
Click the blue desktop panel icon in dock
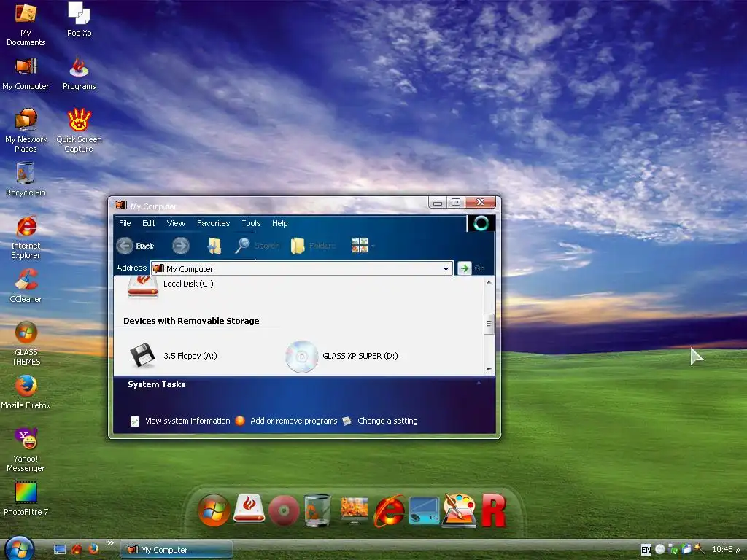click(424, 510)
